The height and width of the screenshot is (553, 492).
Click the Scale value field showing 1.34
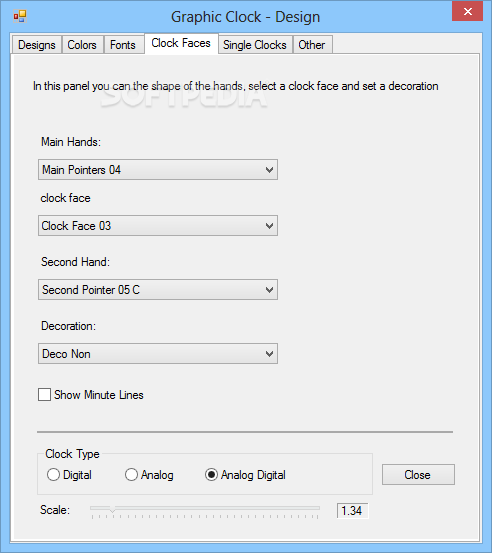352,511
